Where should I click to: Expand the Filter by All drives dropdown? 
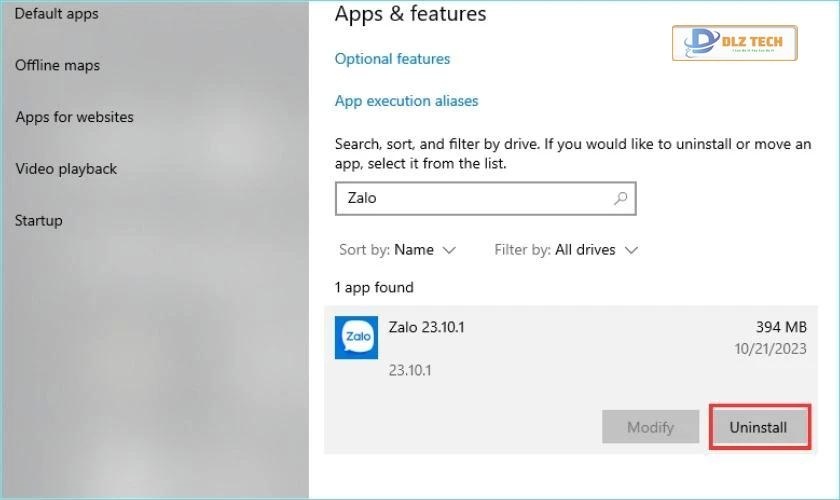[x=566, y=250]
